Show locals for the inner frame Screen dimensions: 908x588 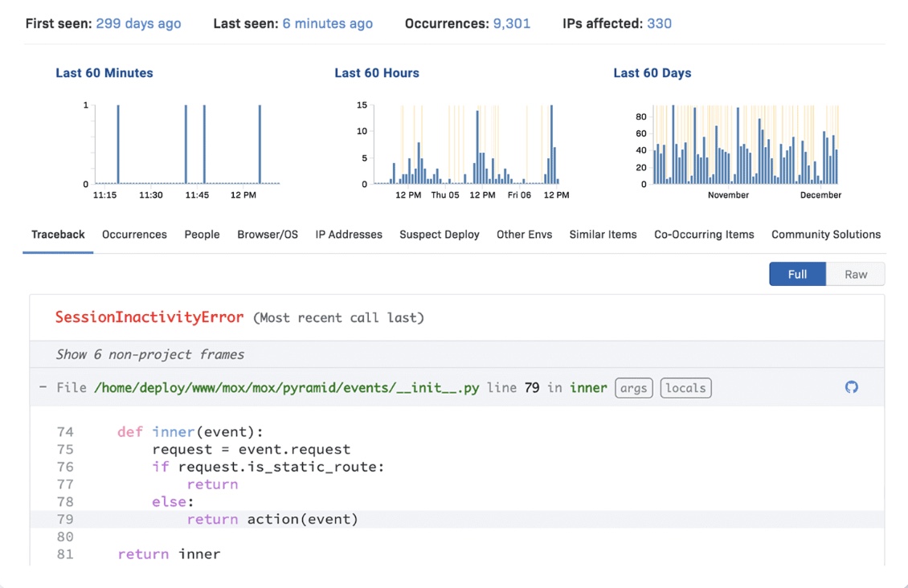point(685,388)
